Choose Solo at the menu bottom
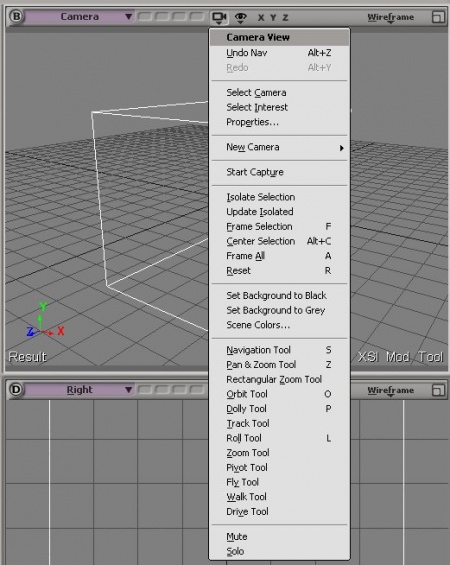 [x=279, y=551]
